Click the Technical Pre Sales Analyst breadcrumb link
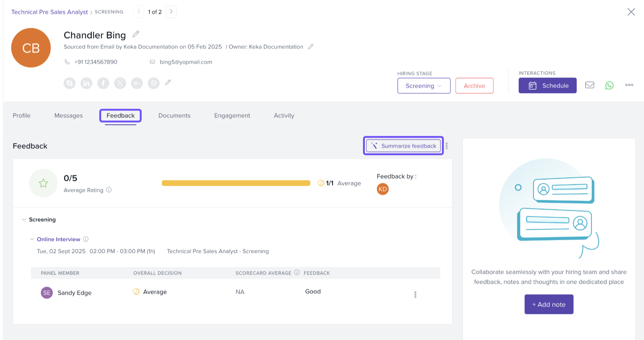This screenshot has height=340, width=644. click(x=50, y=12)
